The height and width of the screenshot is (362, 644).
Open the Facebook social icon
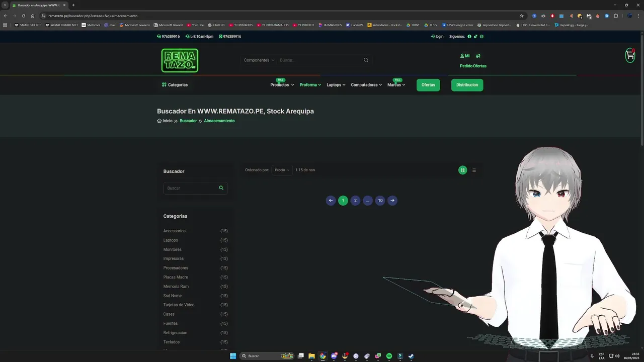click(469, 36)
